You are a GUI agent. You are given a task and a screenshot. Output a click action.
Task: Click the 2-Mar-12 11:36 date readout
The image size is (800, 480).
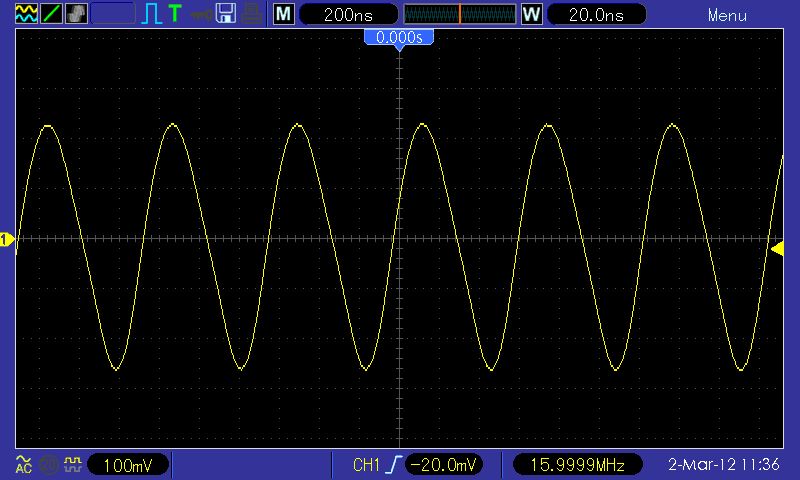(x=723, y=464)
